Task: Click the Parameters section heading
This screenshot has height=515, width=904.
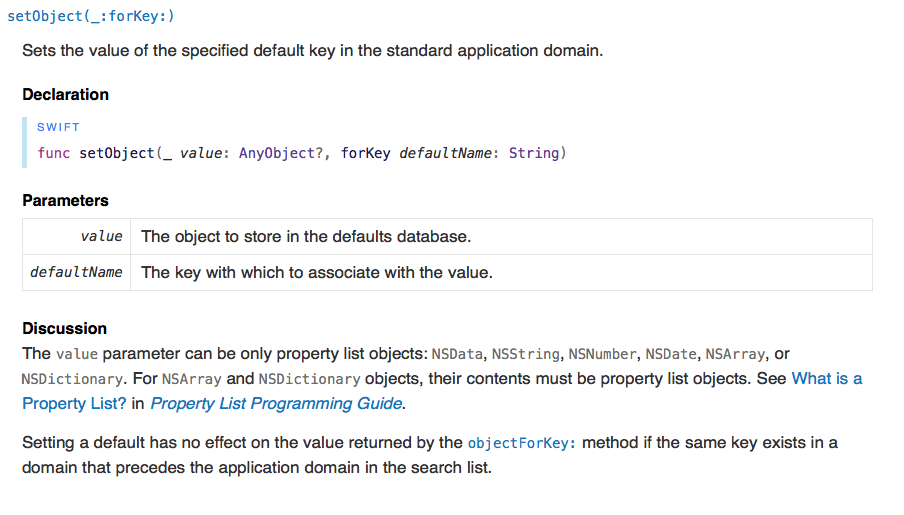Action: point(65,200)
